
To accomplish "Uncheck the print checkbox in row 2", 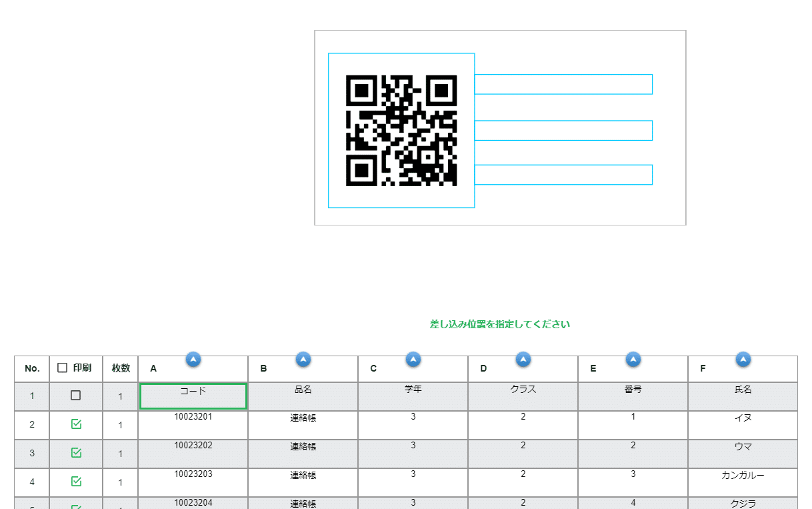I will [76, 424].
